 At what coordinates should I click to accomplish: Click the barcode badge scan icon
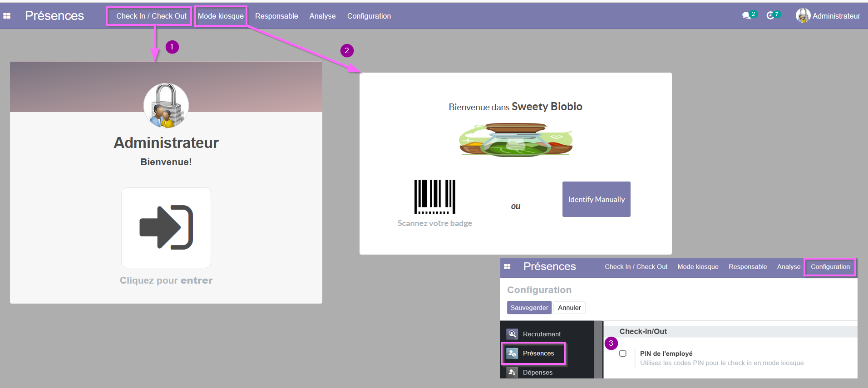(434, 196)
